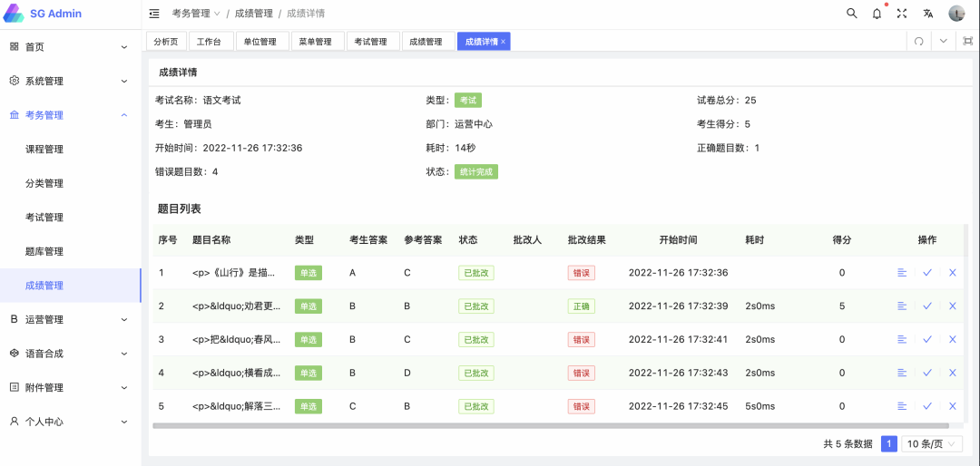The width and height of the screenshot is (980, 466).
Task: Mark question row 3 correct with checkmark
Action: pos(927,339)
